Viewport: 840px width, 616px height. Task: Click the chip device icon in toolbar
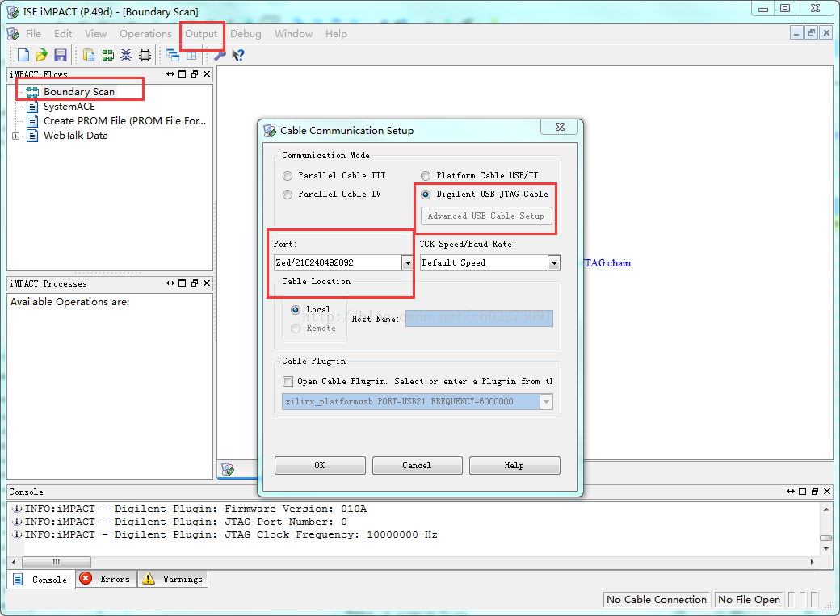(145, 55)
